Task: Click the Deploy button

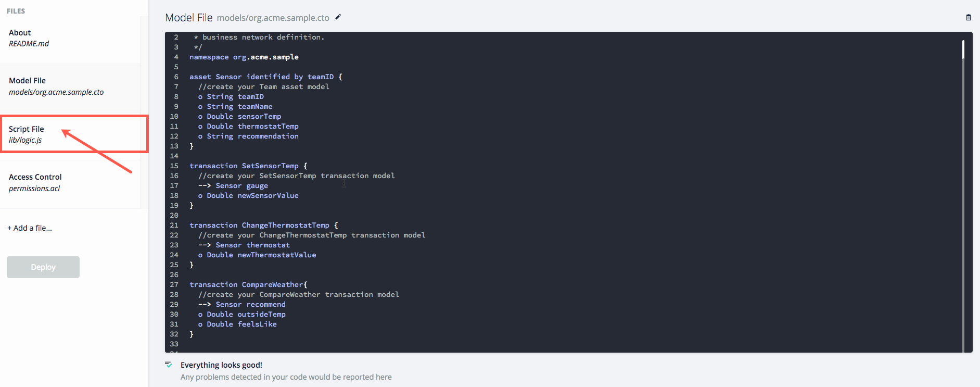Action: point(43,267)
